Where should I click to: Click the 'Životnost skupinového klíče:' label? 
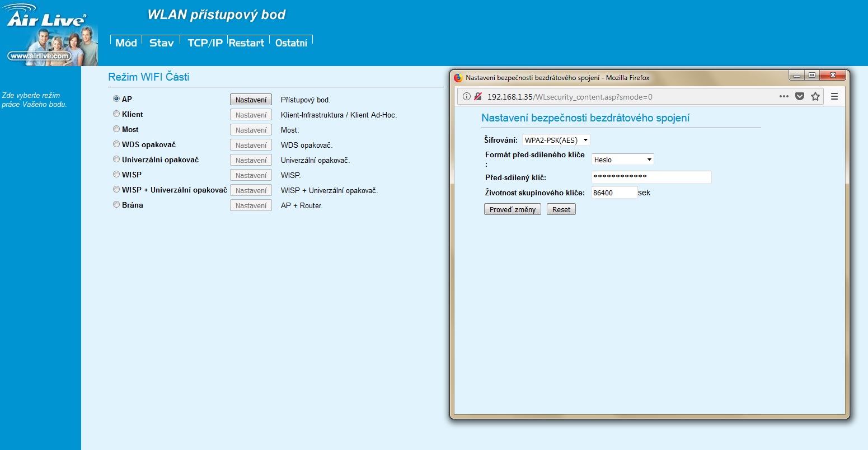tap(535, 193)
